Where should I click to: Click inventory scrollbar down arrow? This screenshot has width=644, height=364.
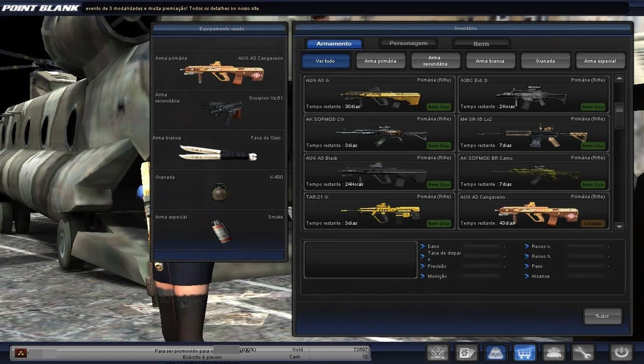619,227
